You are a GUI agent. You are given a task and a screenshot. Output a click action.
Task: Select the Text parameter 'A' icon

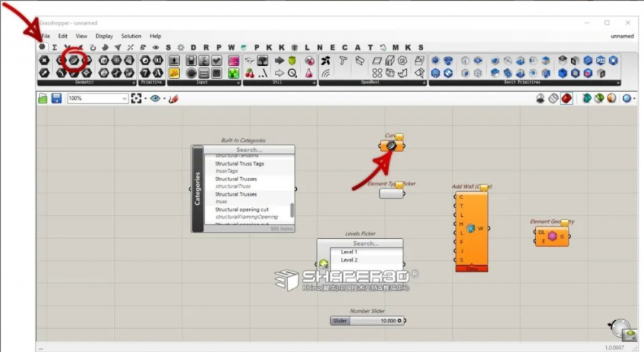pyautogui.click(x=158, y=73)
